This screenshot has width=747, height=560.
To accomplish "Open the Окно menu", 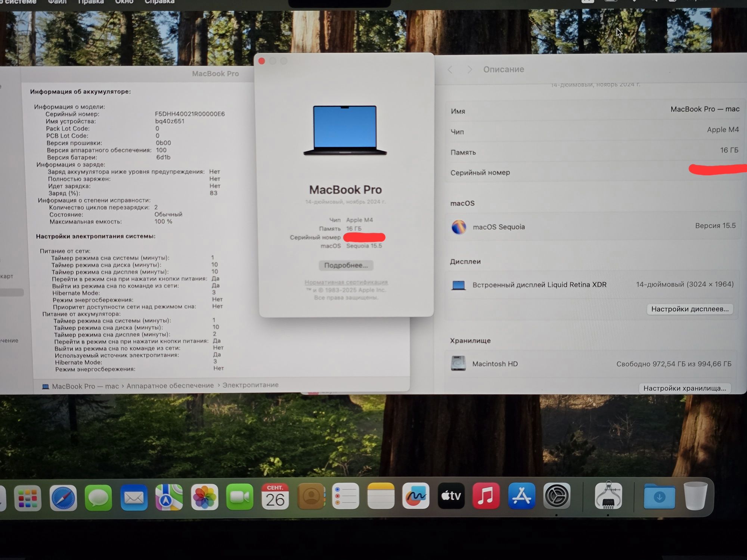I will point(124,2).
